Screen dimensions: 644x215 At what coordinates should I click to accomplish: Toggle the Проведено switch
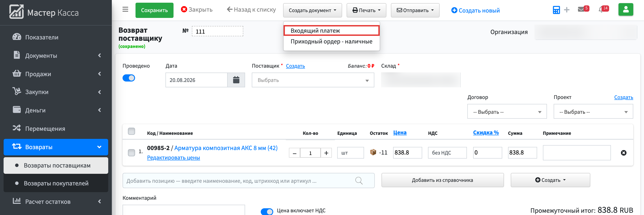click(x=129, y=78)
